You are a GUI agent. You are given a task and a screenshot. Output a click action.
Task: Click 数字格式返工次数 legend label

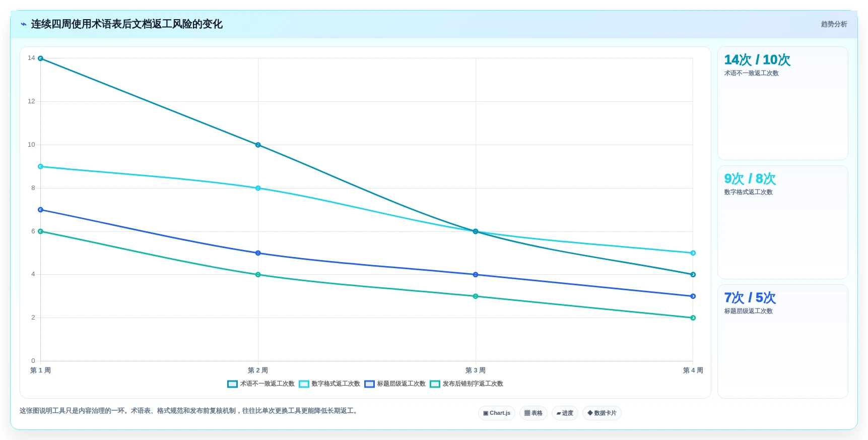pyautogui.click(x=336, y=384)
